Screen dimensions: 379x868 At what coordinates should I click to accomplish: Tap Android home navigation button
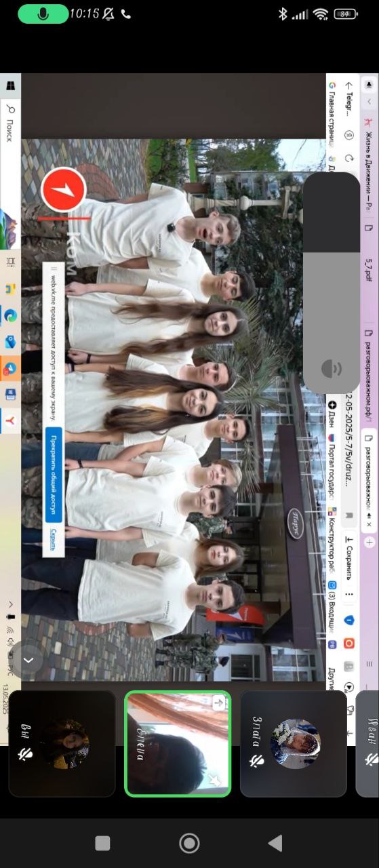[189, 843]
